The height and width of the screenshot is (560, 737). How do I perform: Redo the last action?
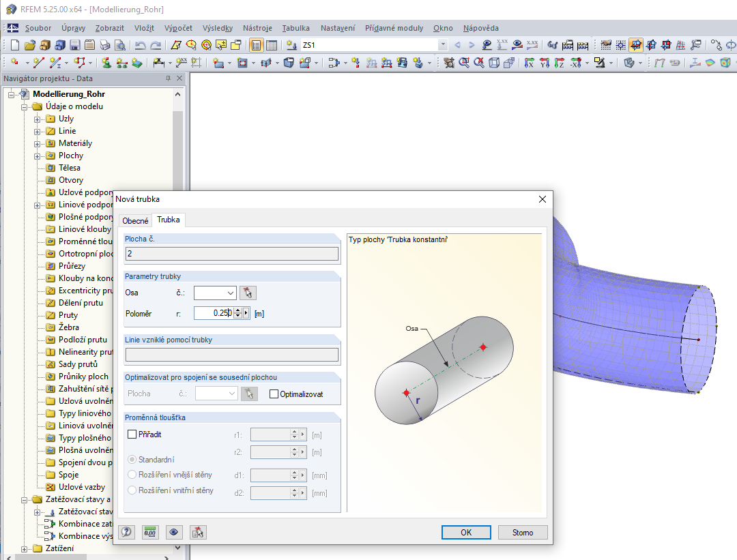156,45
